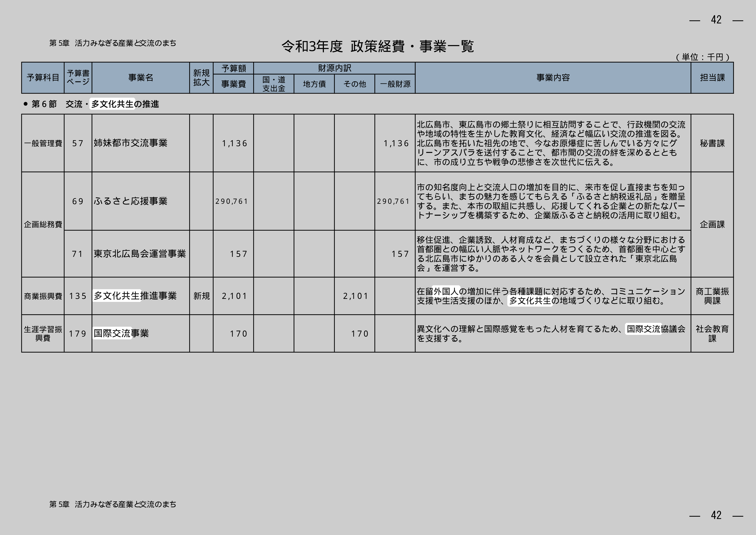756x535 pixels.
Task: Click the 予算額 header cell
Action: coord(233,68)
